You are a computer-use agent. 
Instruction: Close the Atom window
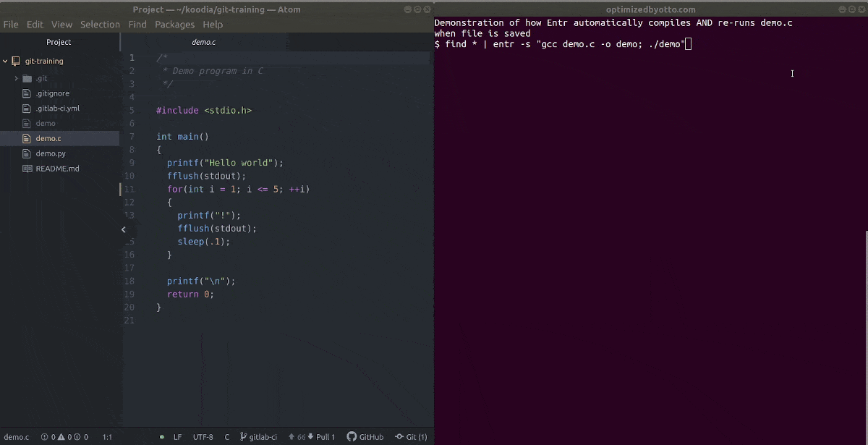point(427,9)
